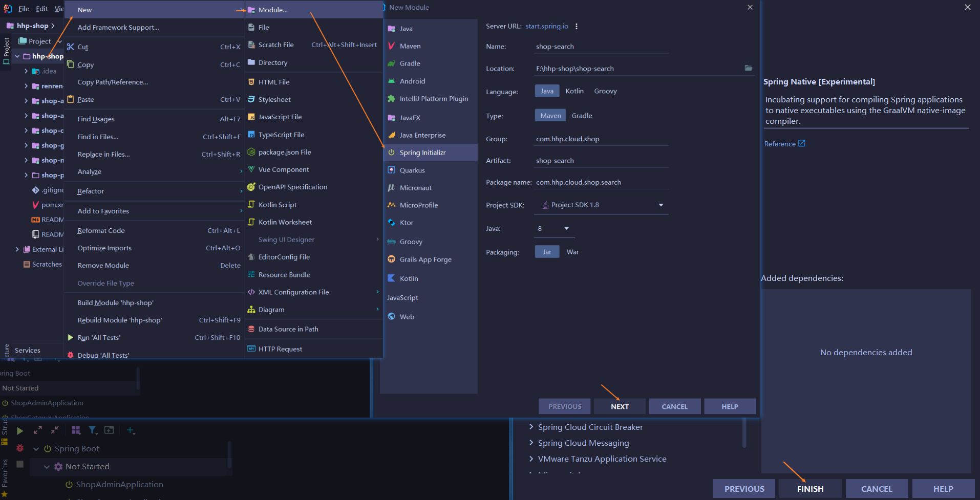Image resolution: width=980 pixels, height=500 pixels.
Task: Filter services in Services toolbar
Action: point(93,430)
